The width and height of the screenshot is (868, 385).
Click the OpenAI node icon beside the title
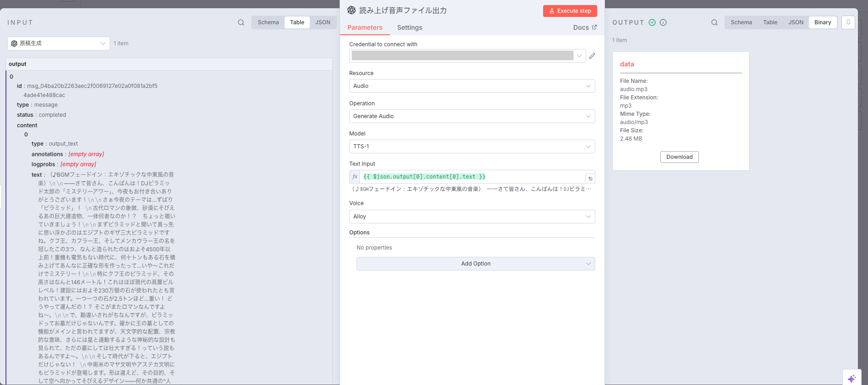352,10
